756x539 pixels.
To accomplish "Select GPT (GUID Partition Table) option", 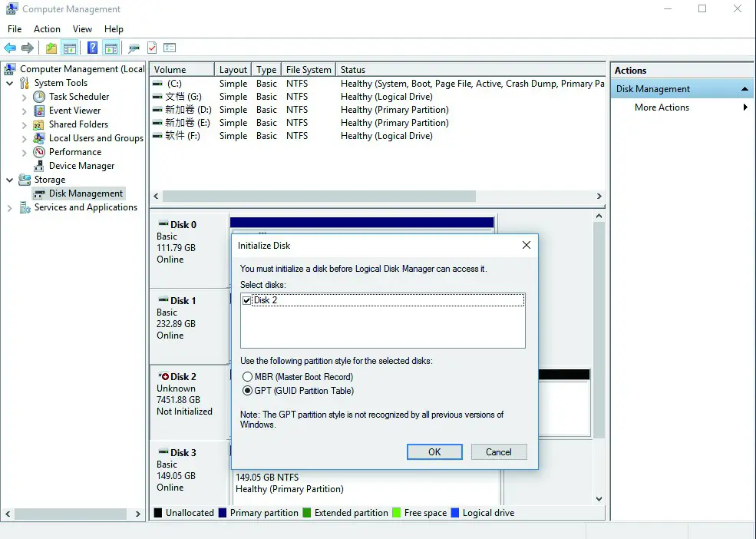I will (247, 391).
